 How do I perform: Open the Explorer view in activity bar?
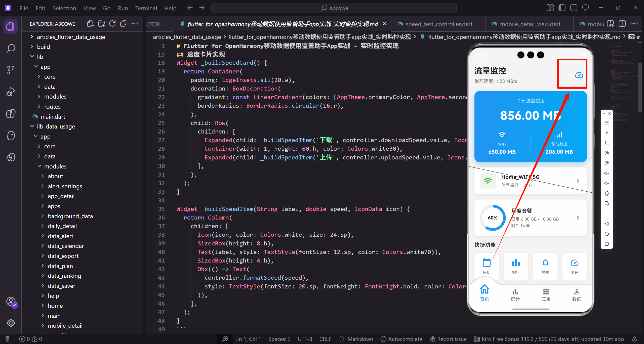tap(11, 26)
